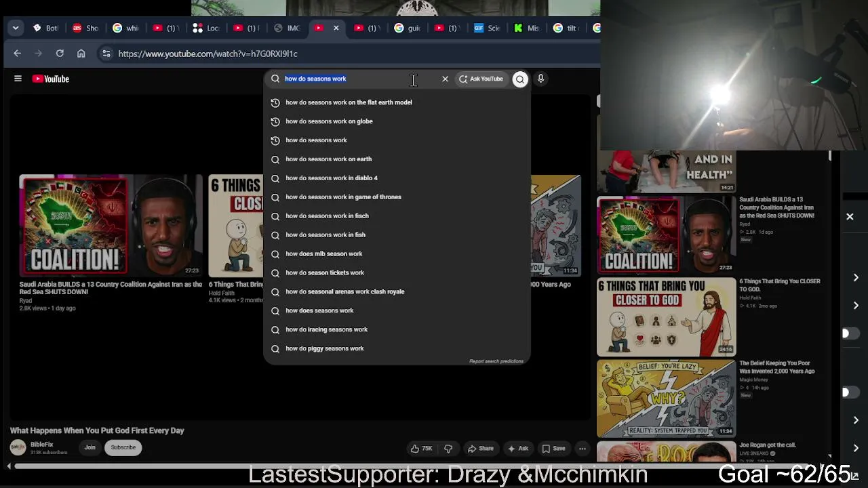Expand the browser tab search dropdown
The image size is (868, 488).
[x=16, y=28]
